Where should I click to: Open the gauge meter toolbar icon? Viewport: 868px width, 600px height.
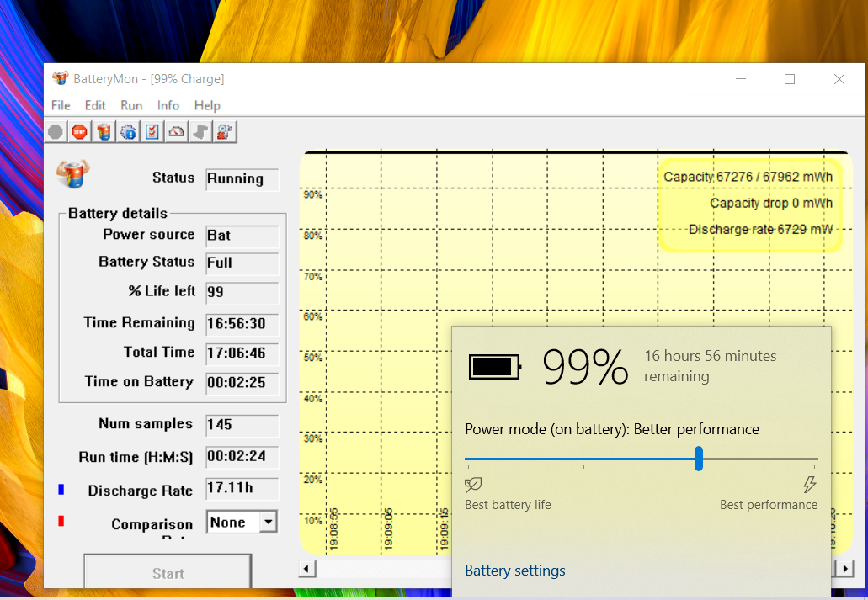click(x=177, y=132)
